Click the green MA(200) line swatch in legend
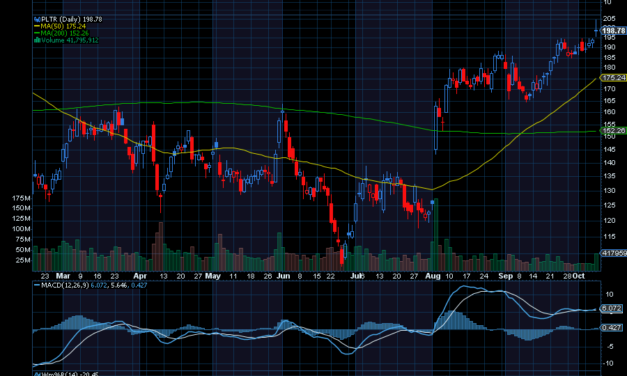Screen dimensions: 627x376 (37, 33)
